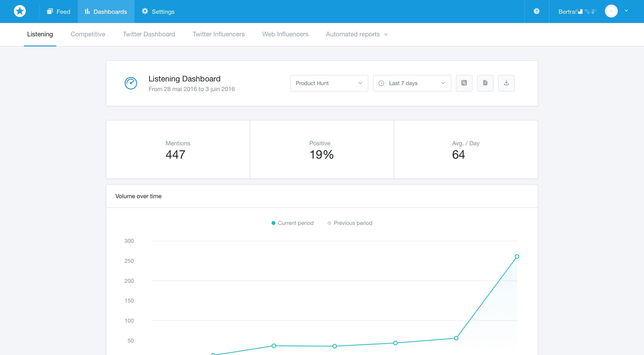Click the star logo in top bar
The height and width of the screenshot is (355, 644).
click(20, 11)
